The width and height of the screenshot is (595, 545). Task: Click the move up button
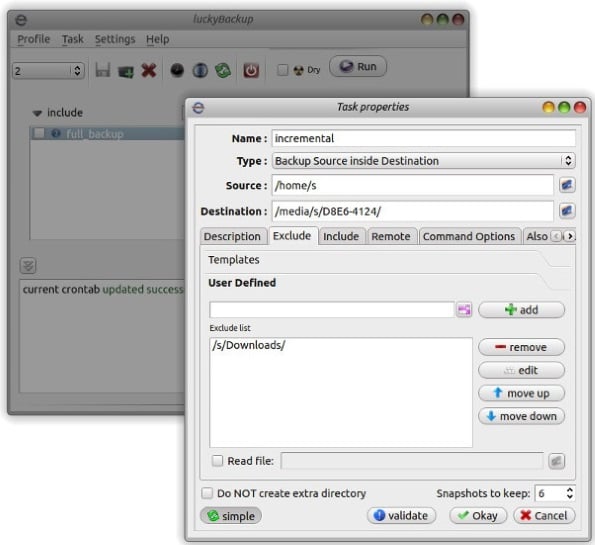(x=521, y=393)
